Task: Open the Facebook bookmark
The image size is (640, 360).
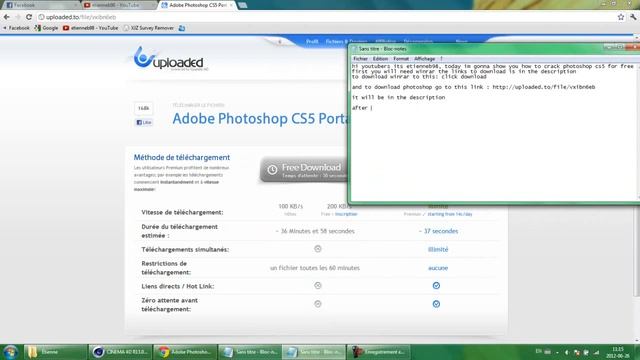Action: (x=16, y=28)
